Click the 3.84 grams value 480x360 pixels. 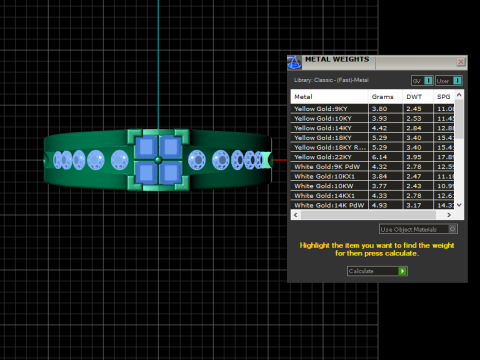379,176
